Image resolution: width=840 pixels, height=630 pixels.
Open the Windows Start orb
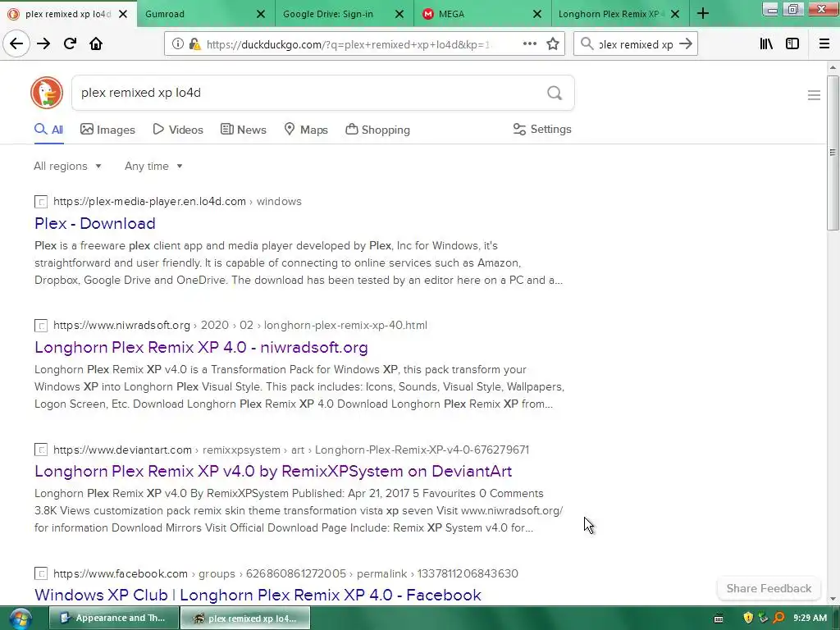[21, 619]
